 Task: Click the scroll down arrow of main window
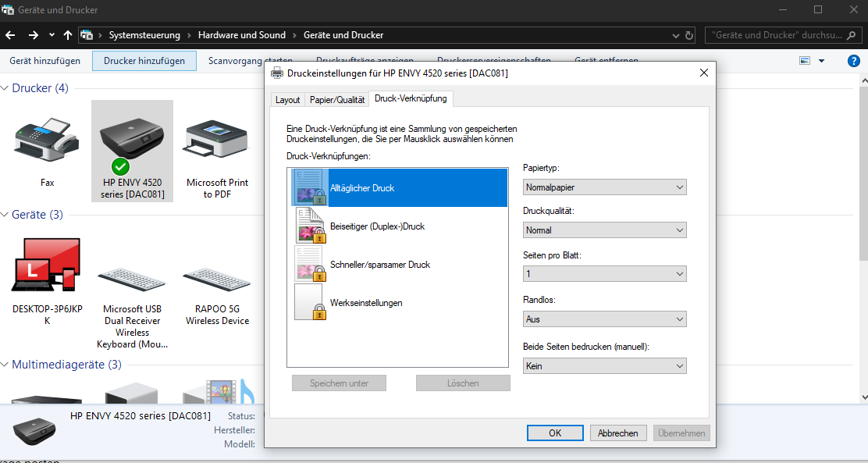[864, 397]
